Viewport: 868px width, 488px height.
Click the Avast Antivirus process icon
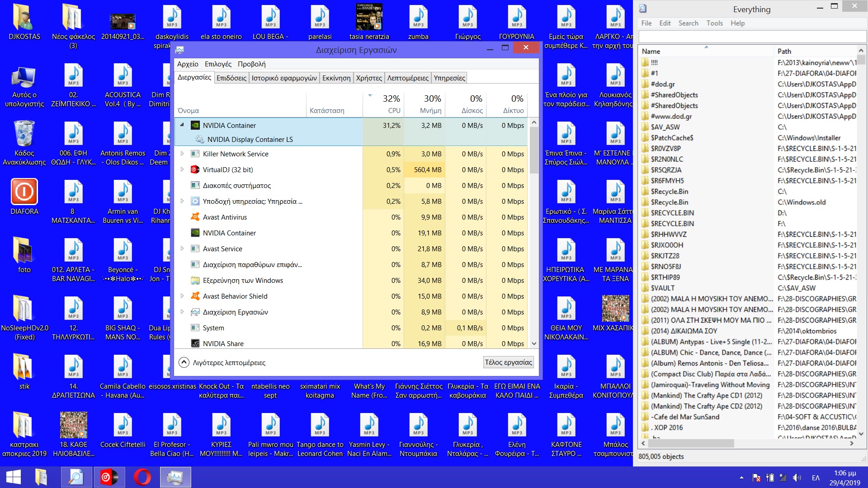coord(195,217)
